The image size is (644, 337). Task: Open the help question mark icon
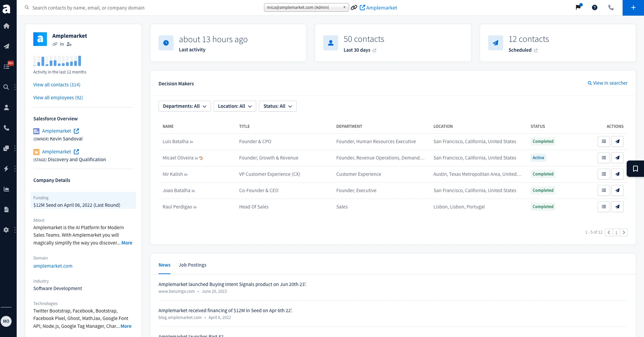point(595,7)
